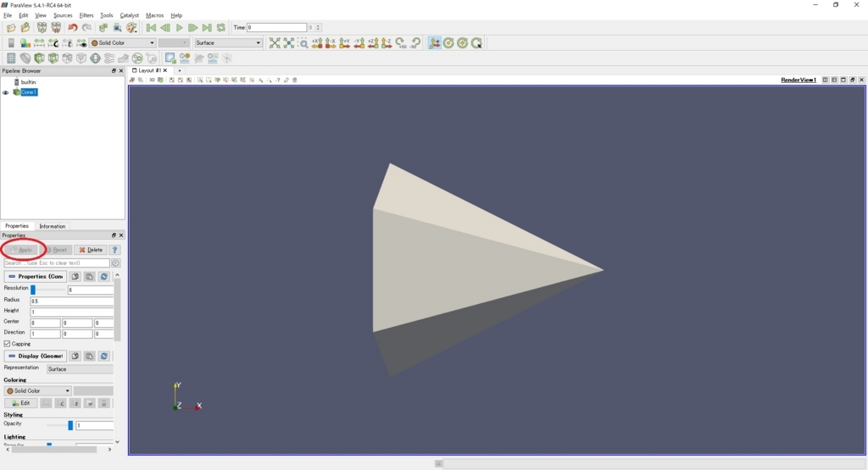Click the Reset button
The width and height of the screenshot is (868, 470).
(56, 250)
